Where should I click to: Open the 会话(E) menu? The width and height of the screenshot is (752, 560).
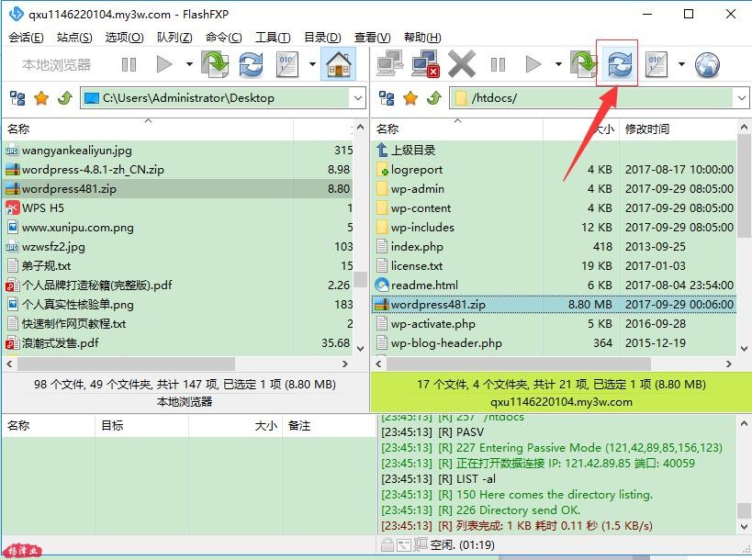[26, 38]
